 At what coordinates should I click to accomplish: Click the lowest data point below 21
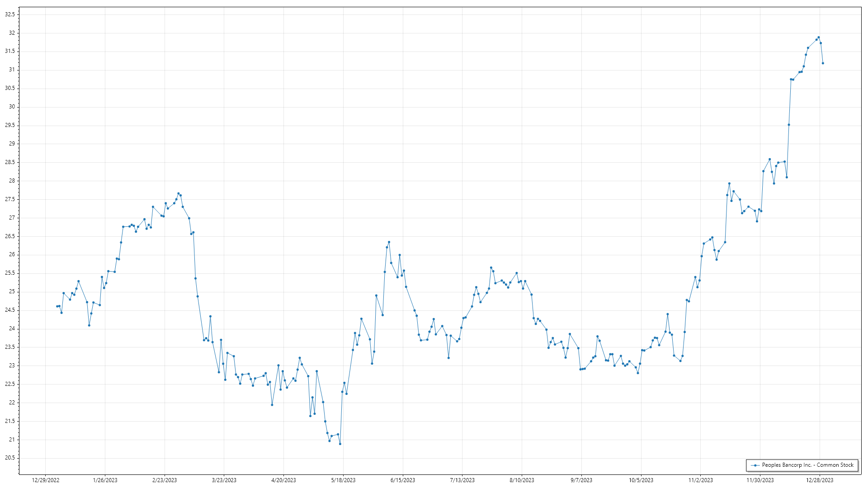click(x=340, y=444)
